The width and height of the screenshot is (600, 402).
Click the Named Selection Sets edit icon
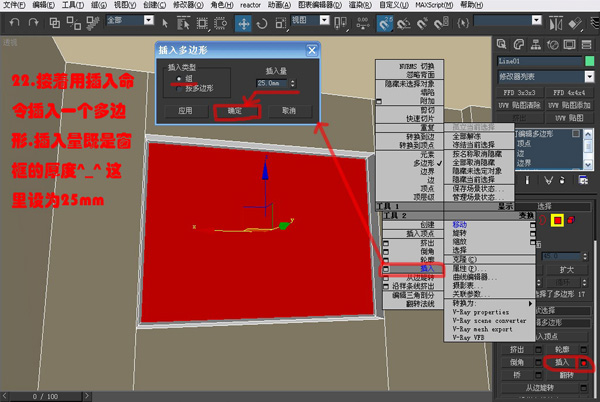[463, 24]
